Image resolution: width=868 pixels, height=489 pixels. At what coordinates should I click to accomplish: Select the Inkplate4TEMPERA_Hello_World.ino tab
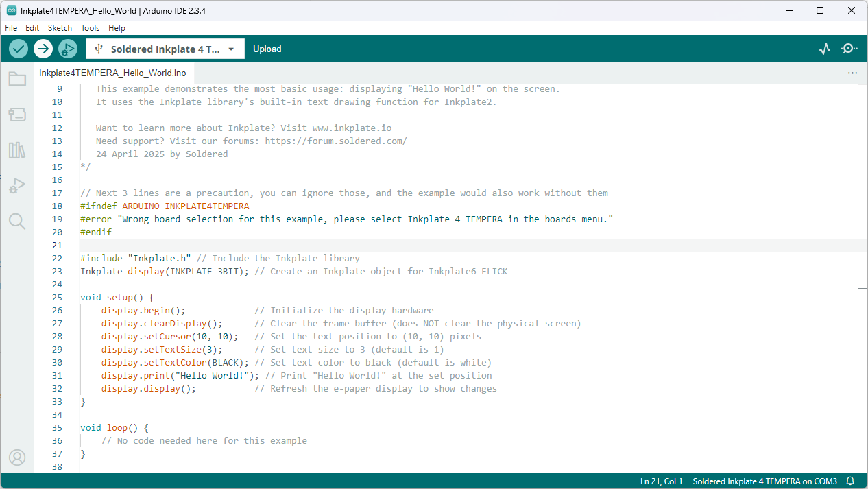click(112, 73)
